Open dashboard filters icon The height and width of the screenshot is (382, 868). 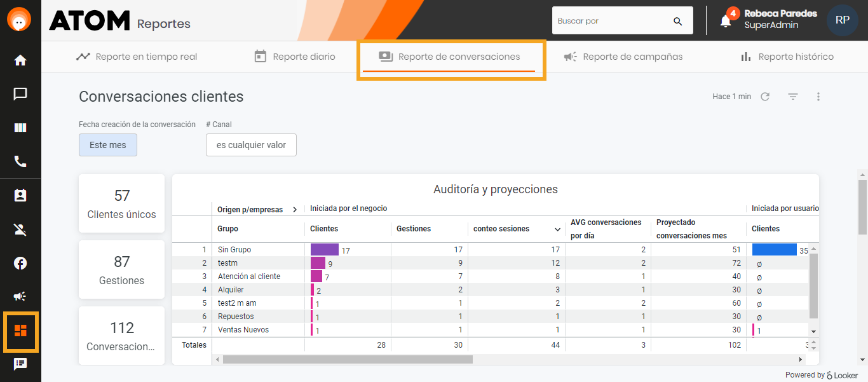(793, 97)
